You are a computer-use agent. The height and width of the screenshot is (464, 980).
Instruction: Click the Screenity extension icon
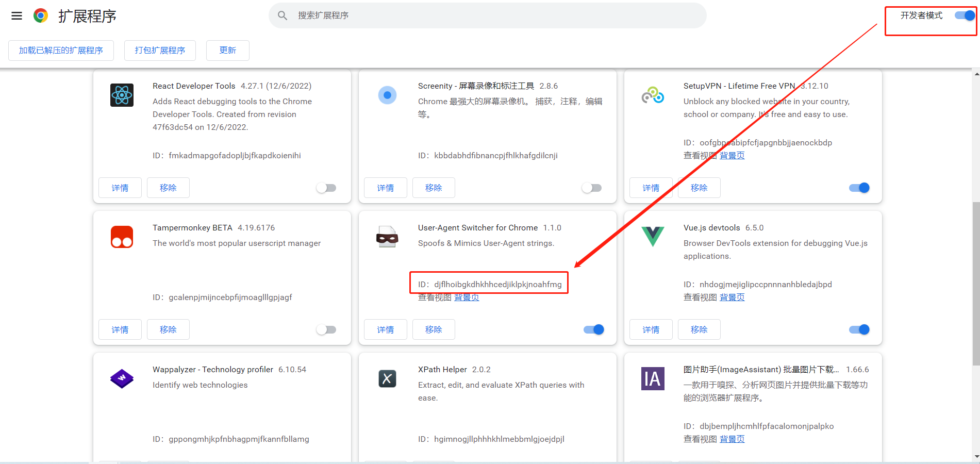(x=388, y=95)
